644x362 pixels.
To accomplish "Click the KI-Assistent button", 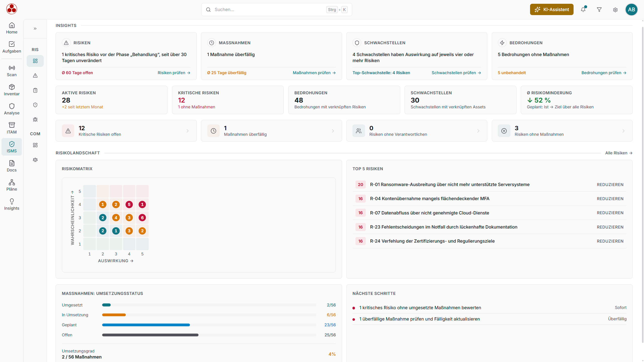I will pos(552,10).
